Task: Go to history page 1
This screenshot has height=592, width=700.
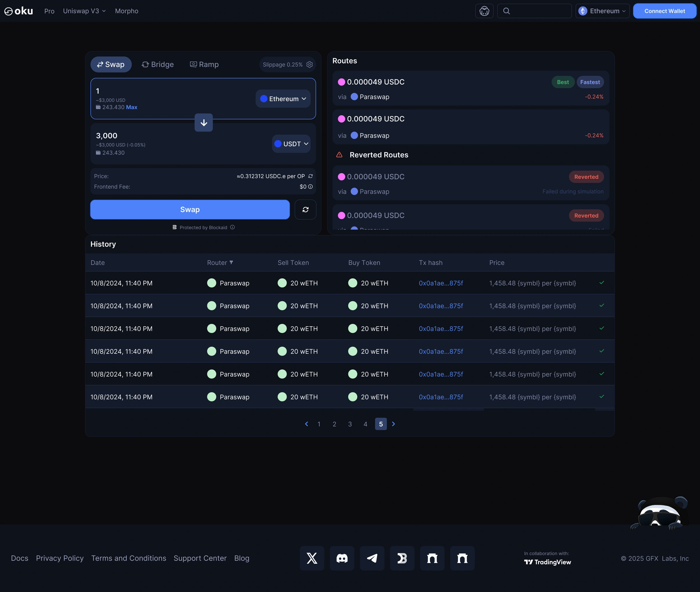Action: (319, 424)
